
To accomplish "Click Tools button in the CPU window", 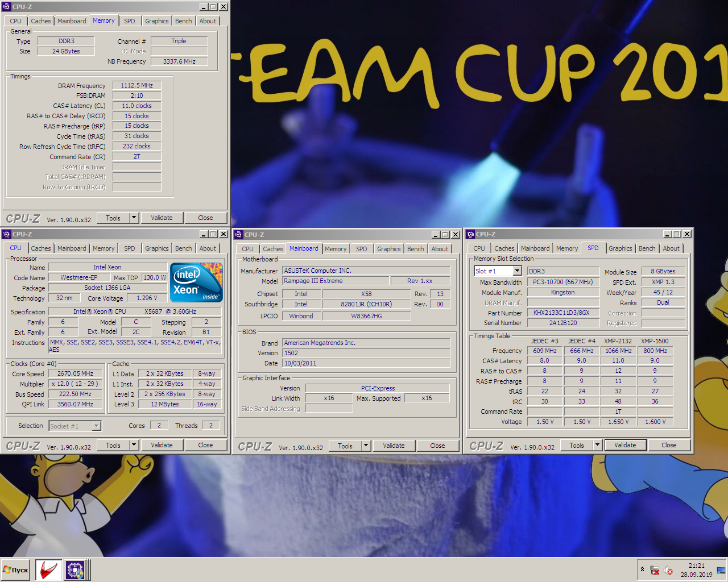I will 113,445.
